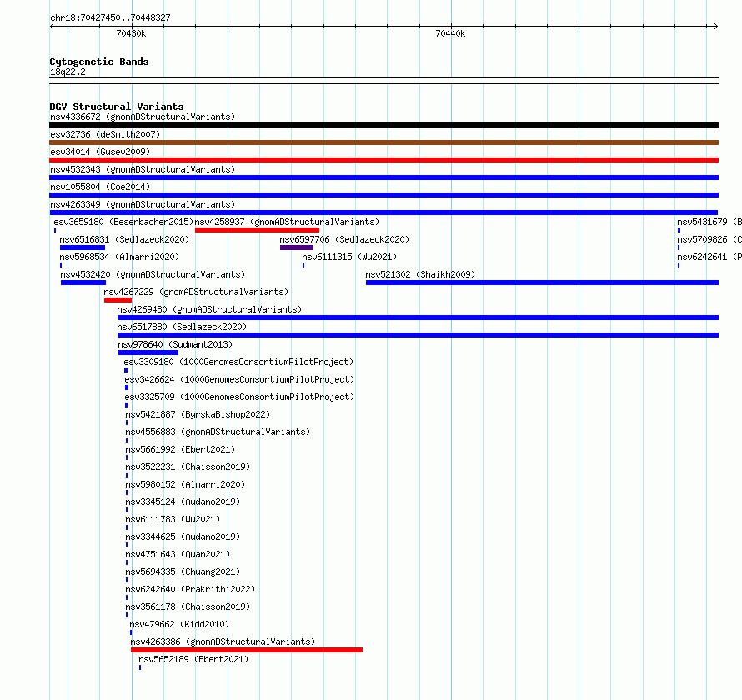Select nsv4751643 (Quan2021) label
The height and width of the screenshot is (700, 742).
pyautogui.click(x=178, y=554)
